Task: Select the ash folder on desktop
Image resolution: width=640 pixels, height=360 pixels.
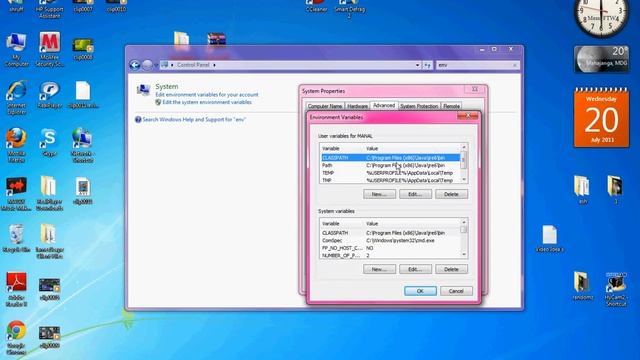Action: point(582,190)
